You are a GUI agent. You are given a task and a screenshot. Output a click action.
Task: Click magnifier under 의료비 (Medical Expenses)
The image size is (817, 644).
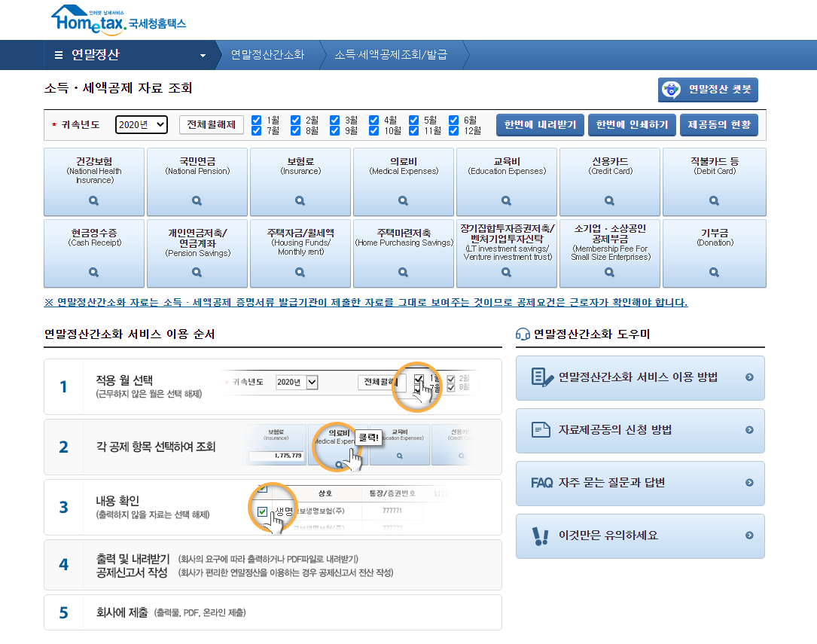404,200
